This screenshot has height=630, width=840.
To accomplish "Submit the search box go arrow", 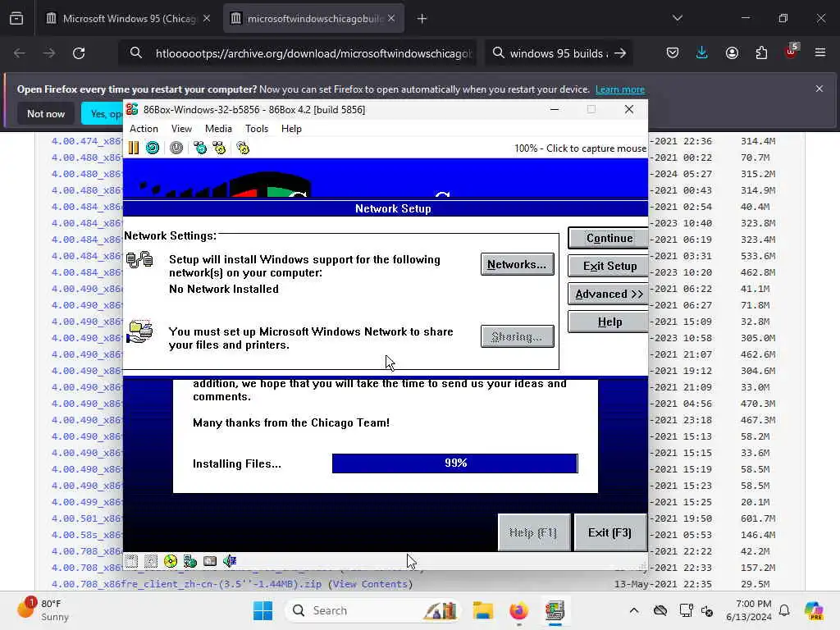I will [x=620, y=53].
